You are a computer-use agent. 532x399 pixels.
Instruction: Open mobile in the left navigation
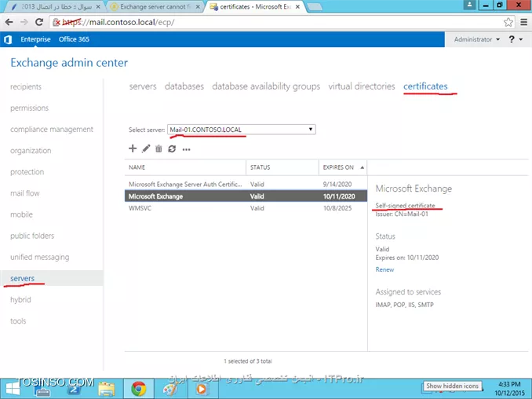(x=21, y=214)
